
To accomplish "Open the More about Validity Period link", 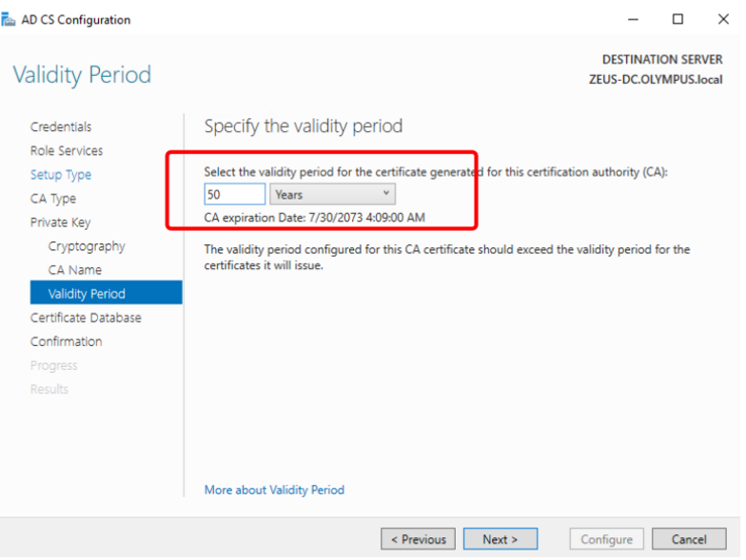I will (x=274, y=490).
